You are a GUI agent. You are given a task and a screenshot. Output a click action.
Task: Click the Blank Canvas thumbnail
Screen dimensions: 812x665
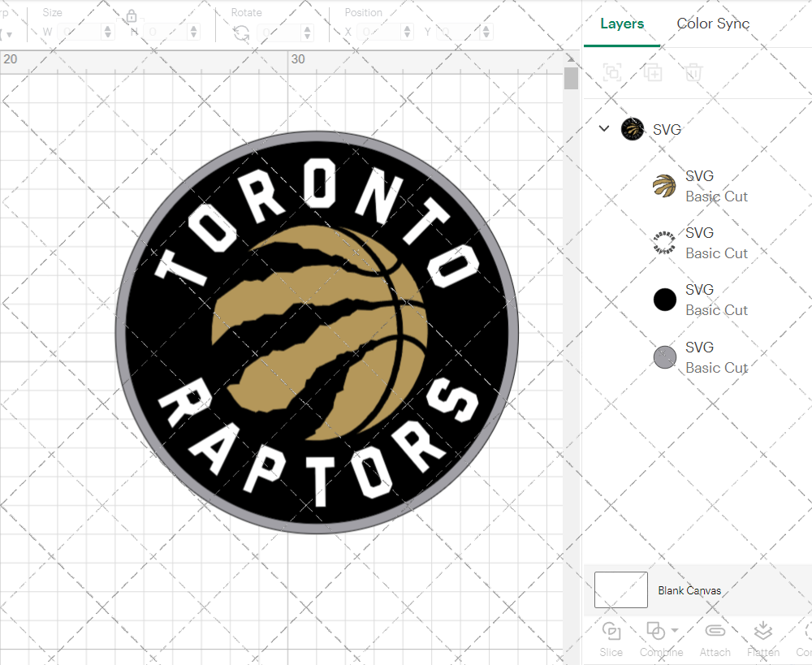[621, 590]
